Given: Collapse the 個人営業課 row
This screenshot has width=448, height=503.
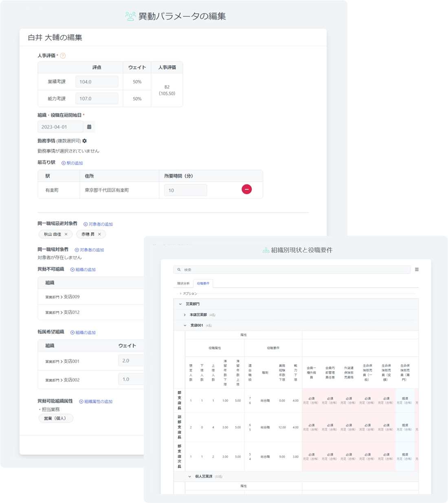Looking at the screenshot, I should (x=189, y=476).
